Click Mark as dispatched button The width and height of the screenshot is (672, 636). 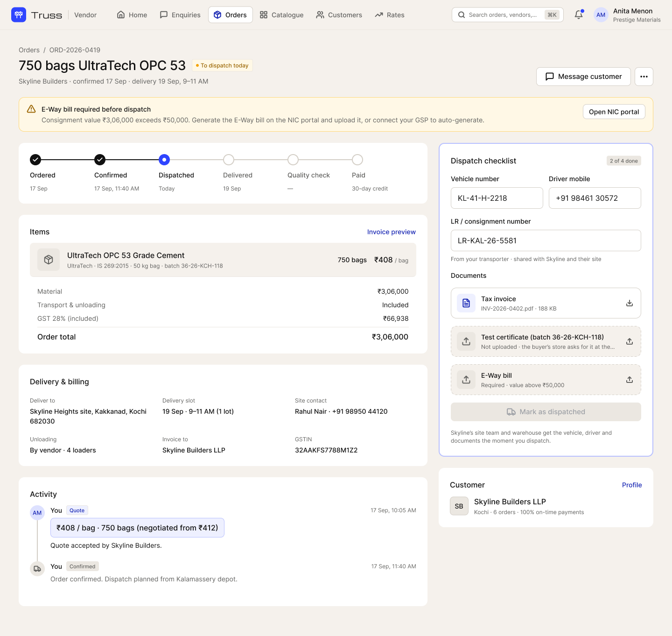coord(546,412)
